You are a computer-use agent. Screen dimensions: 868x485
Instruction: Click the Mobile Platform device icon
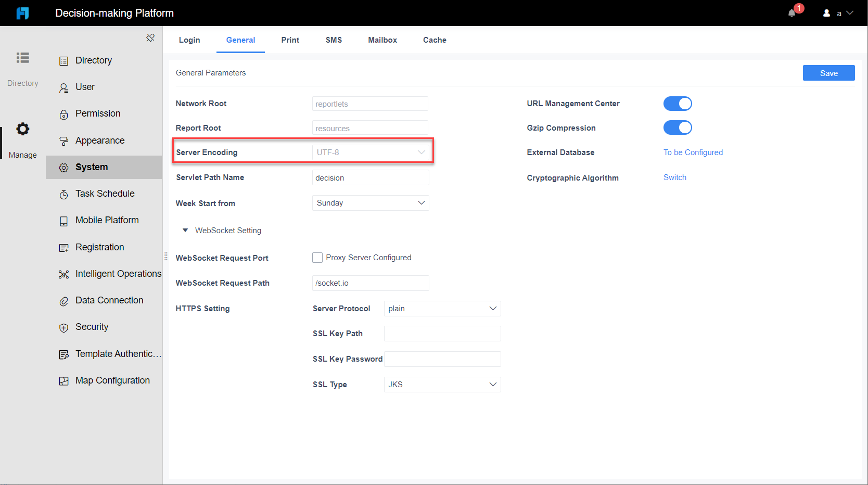(63, 221)
